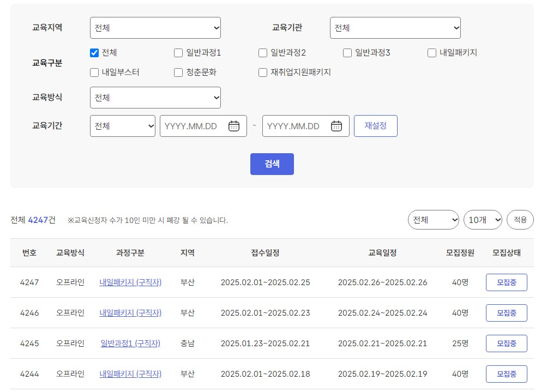Click 모집중 for course number 4247
Screen dimensions: 541x392
pyautogui.click(x=506, y=282)
